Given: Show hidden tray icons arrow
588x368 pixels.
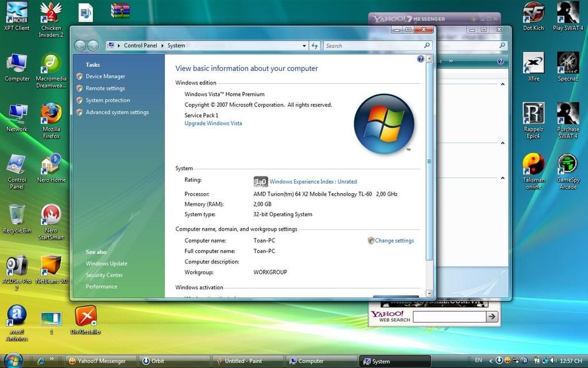Looking at the screenshot, I should pyautogui.click(x=490, y=361).
